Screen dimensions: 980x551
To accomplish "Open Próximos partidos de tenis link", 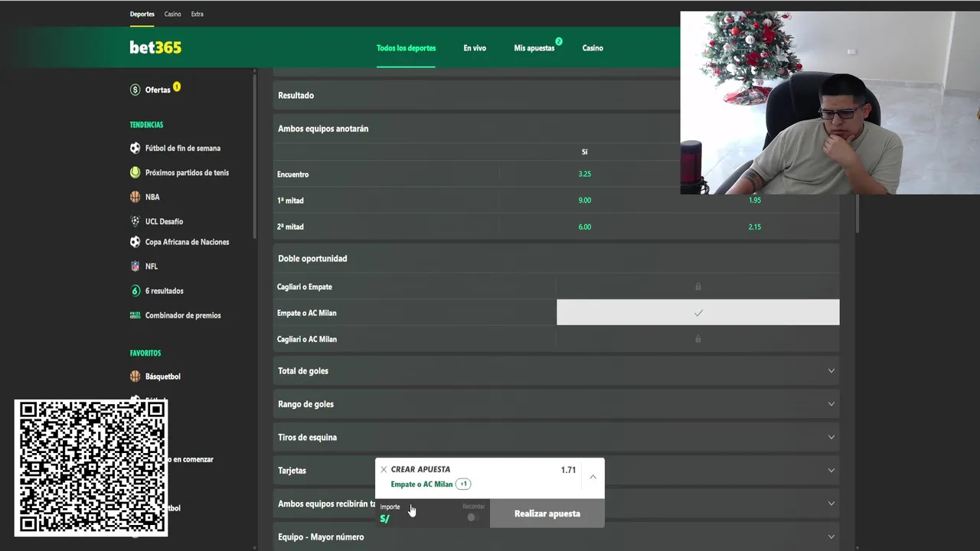I will point(187,172).
